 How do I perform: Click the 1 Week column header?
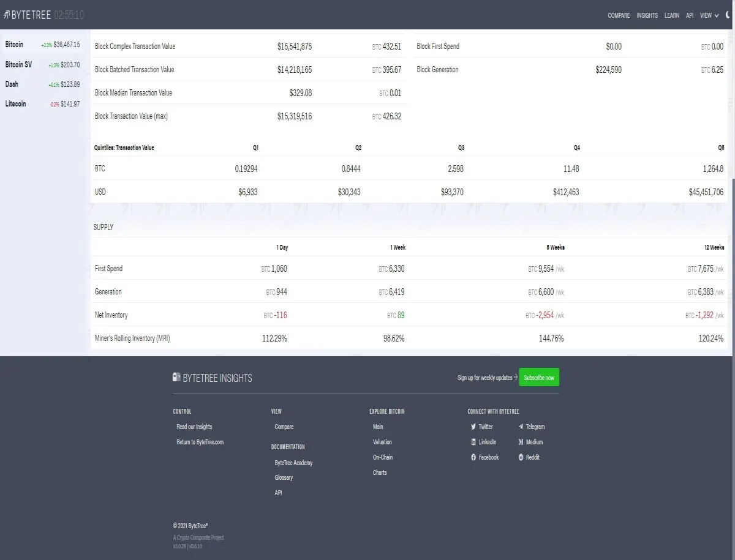398,247
